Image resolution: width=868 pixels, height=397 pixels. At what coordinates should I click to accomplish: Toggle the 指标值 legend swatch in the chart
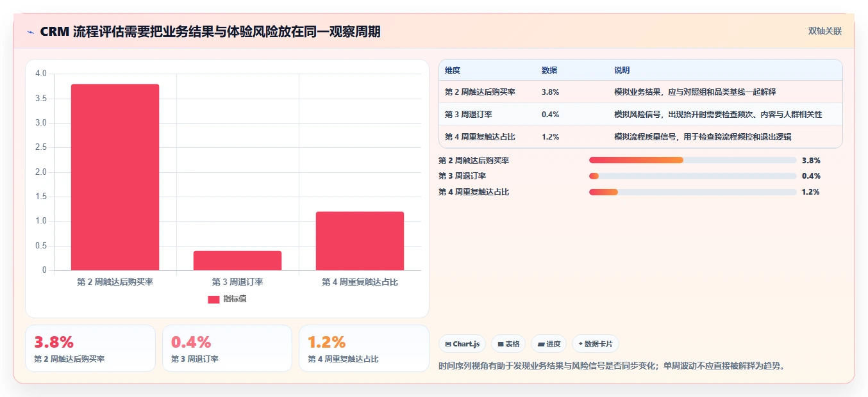click(213, 300)
